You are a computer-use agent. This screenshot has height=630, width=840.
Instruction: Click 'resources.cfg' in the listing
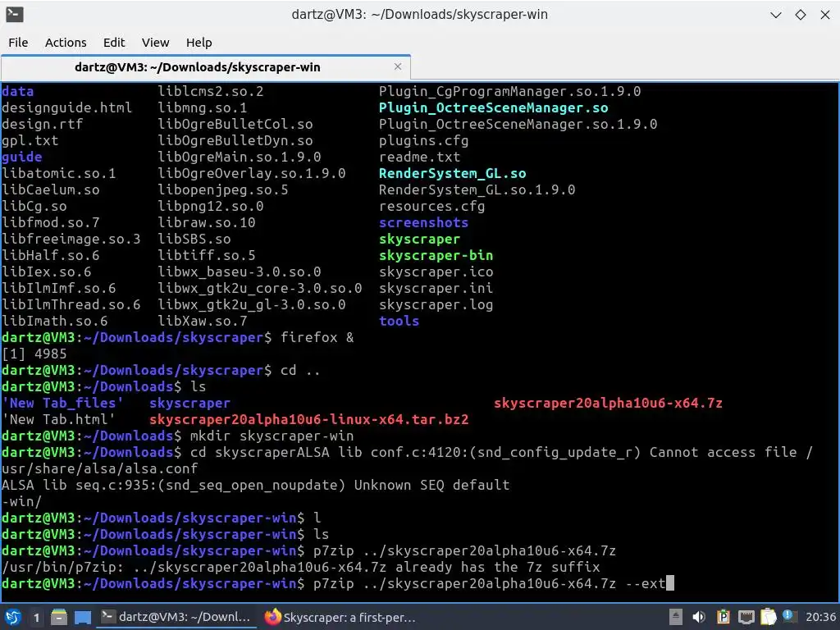coord(431,206)
